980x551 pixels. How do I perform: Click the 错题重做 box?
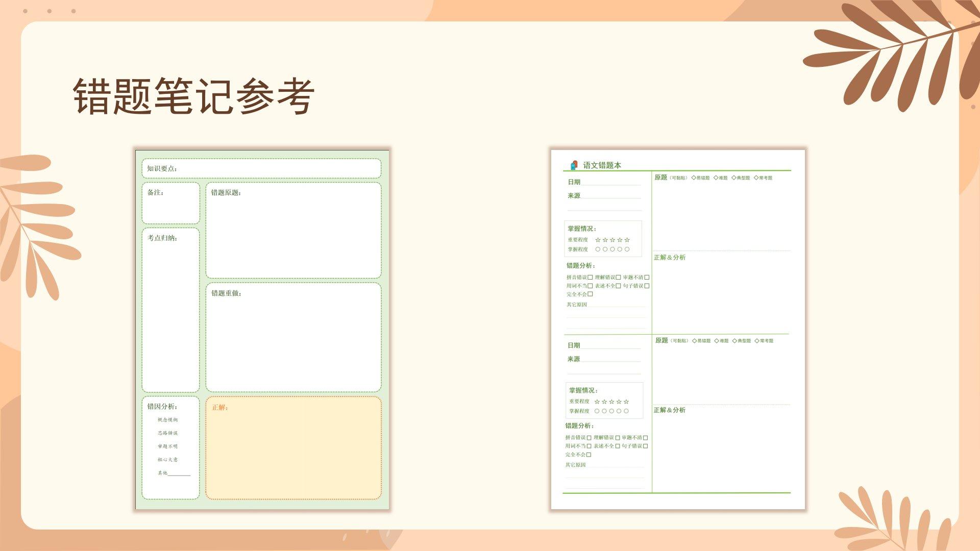(x=293, y=338)
